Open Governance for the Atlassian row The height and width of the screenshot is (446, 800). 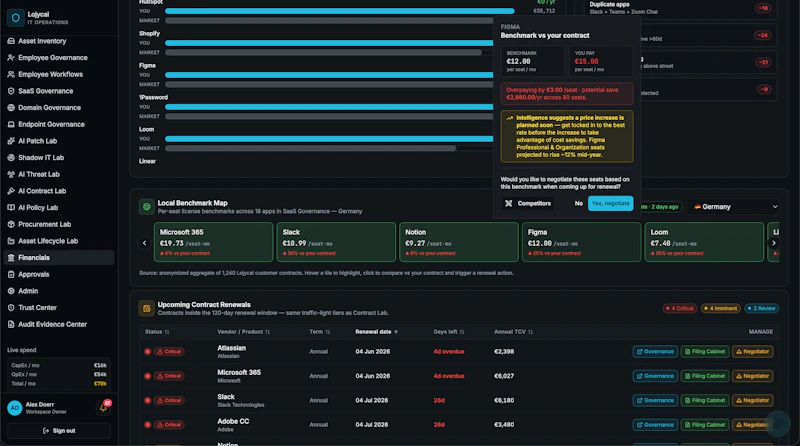click(655, 352)
